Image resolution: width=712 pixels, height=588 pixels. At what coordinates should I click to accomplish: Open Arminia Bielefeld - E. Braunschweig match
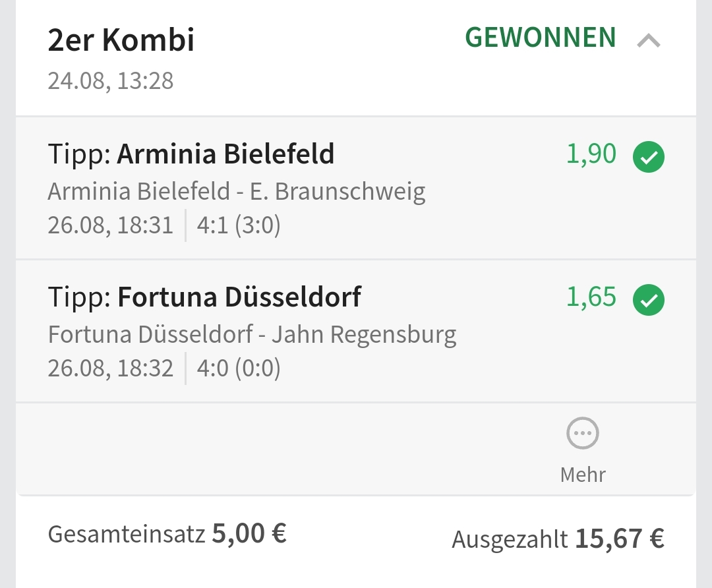tap(237, 191)
